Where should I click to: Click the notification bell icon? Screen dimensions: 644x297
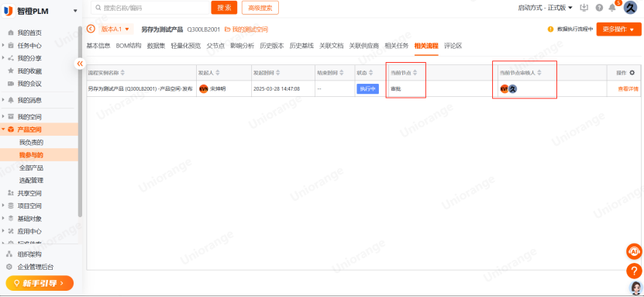pos(612,8)
